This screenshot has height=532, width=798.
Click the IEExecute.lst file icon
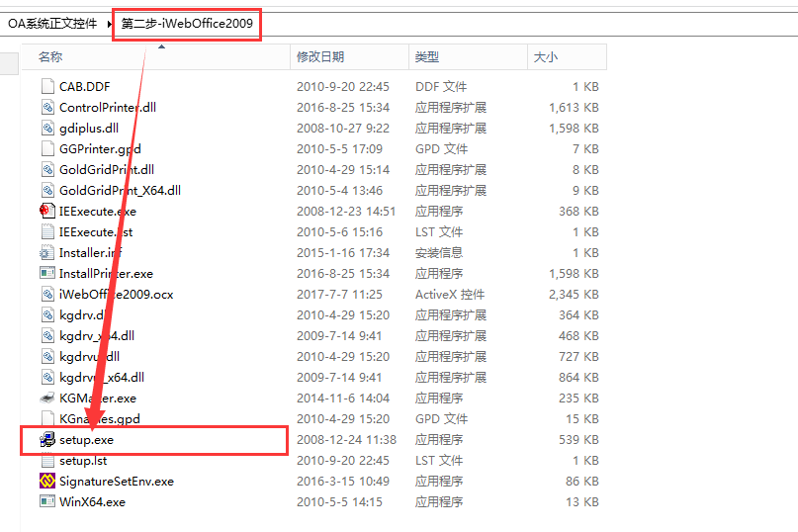[47, 231]
